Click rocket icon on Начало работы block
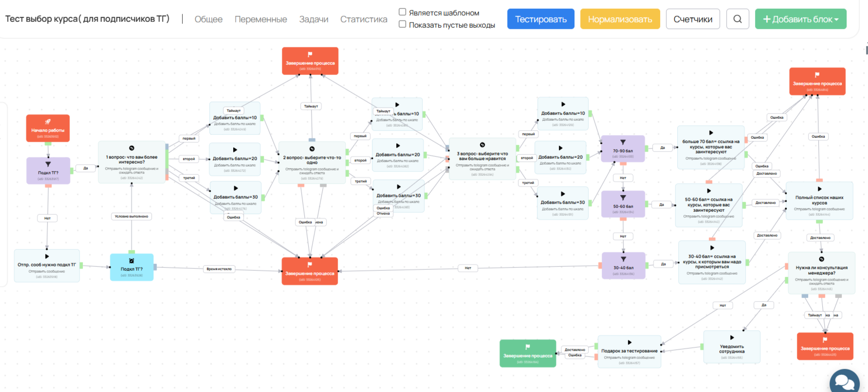The width and height of the screenshot is (868, 392). click(48, 122)
